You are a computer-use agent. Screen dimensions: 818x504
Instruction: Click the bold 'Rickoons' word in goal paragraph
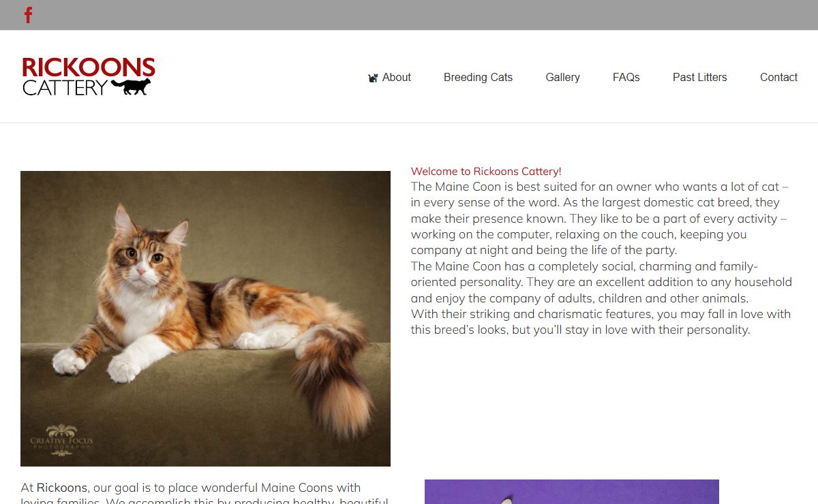point(62,488)
